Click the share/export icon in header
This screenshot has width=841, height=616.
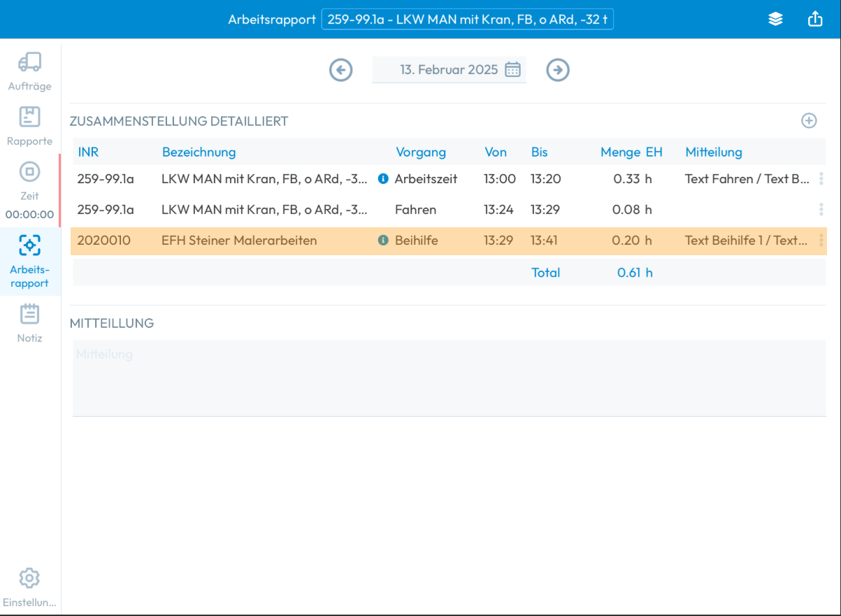815,20
